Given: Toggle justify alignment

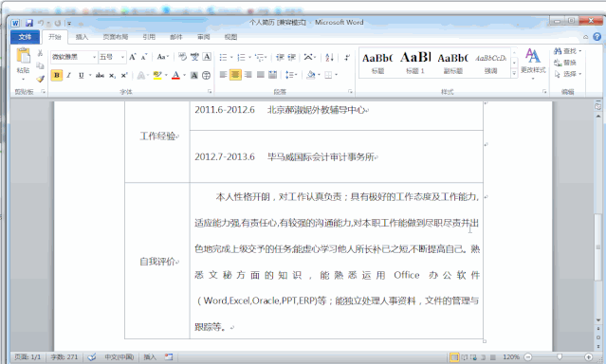Looking at the screenshot, I should [x=261, y=75].
